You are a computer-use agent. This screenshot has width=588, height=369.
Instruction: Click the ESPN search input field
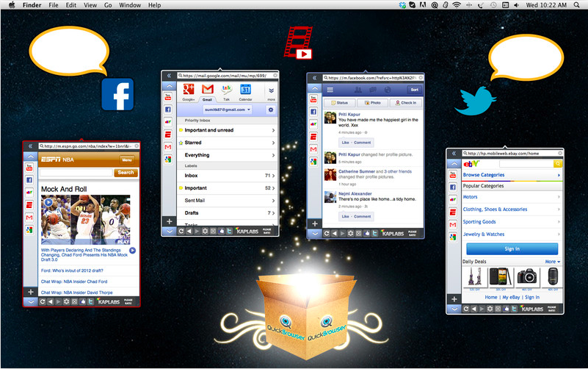point(76,173)
